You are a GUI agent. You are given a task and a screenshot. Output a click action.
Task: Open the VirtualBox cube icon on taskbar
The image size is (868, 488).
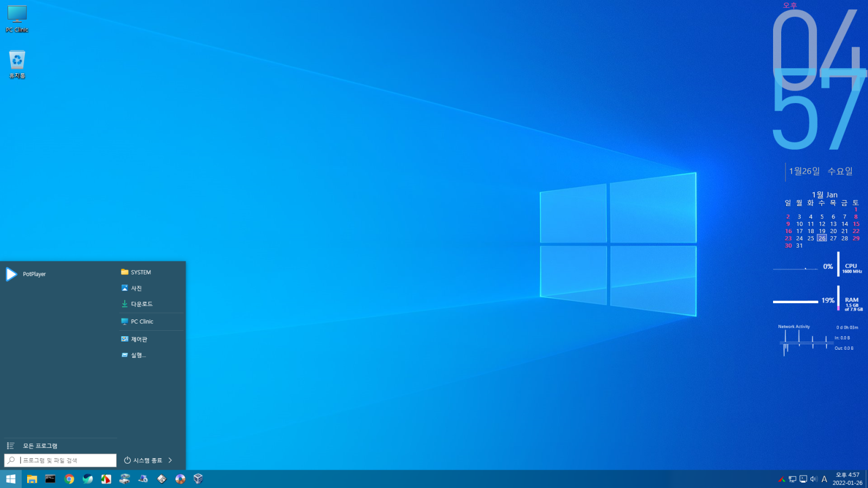[198, 479]
